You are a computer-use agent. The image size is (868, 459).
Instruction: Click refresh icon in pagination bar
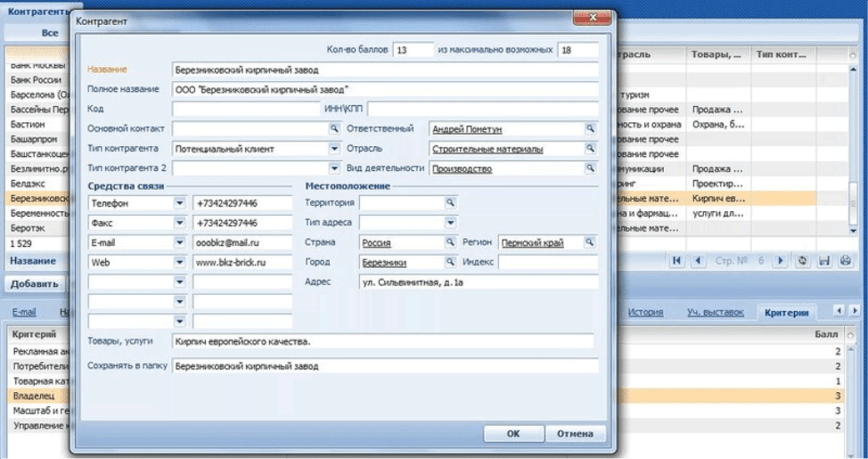click(x=803, y=260)
